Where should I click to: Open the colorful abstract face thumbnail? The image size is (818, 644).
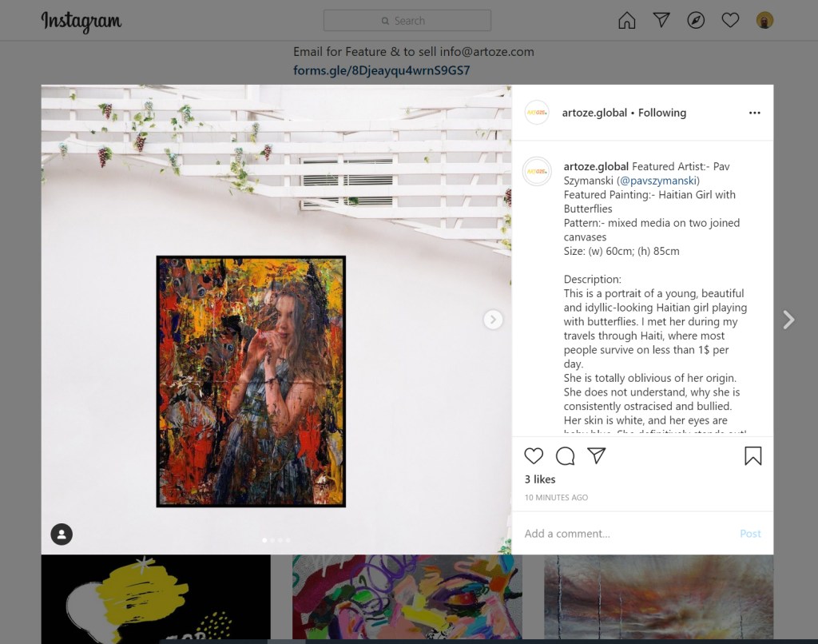[x=407, y=598]
